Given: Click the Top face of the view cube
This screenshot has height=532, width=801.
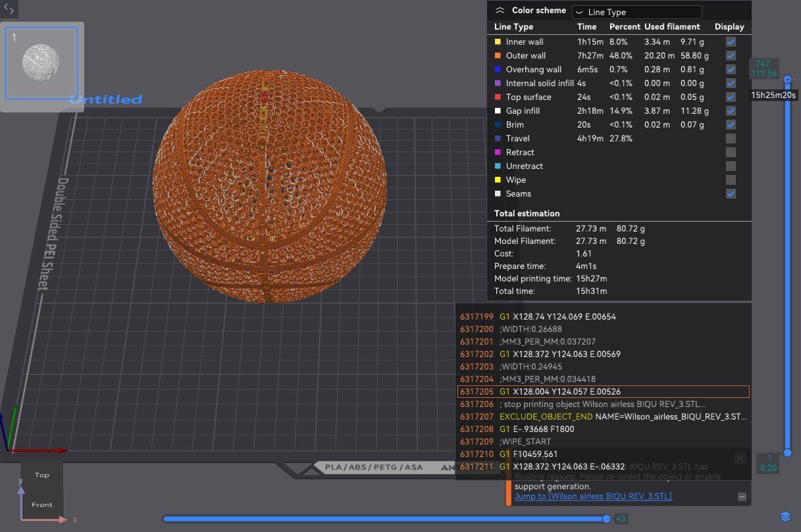Looking at the screenshot, I should click(41, 475).
